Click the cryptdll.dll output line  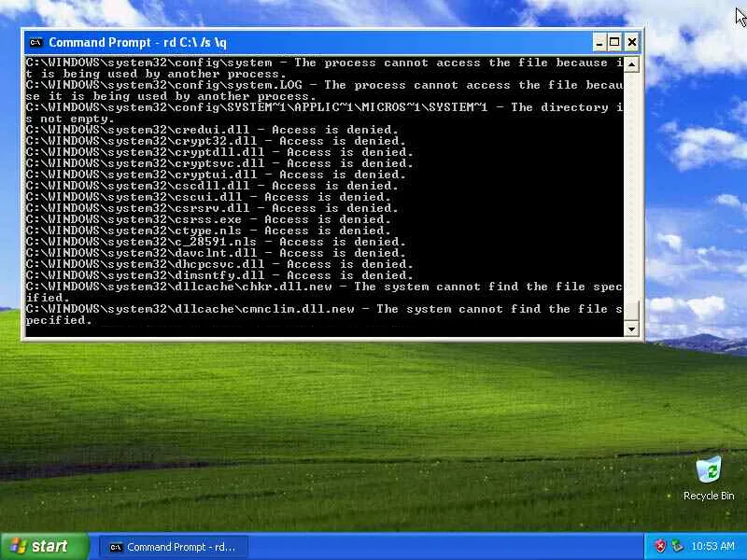[219, 152]
